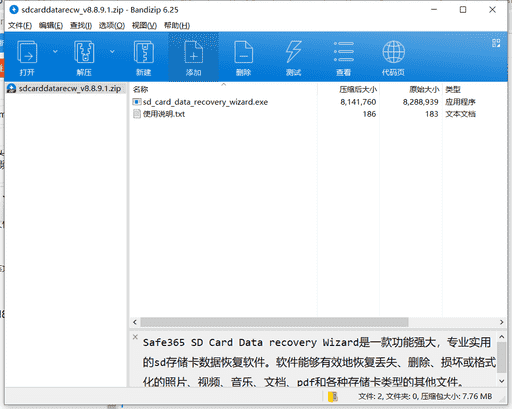Click the 文本文档 type cell
This screenshot has height=409, width=512.
[460, 114]
